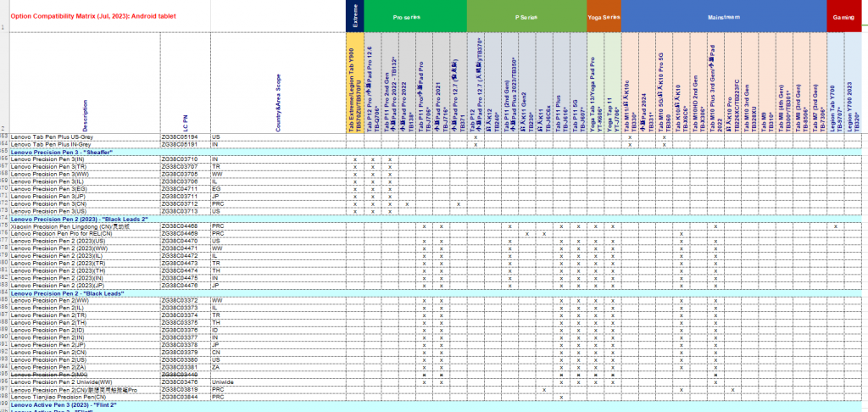Select "Lenovo Precision Pen 3(WW)" cell
This screenshot has width=868, height=412.
coord(86,175)
